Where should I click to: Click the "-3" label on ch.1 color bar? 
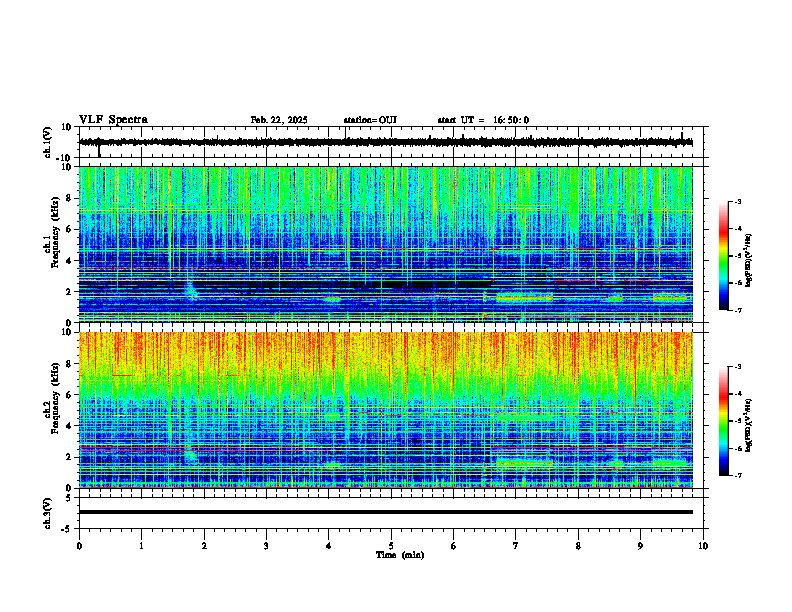[x=738, y=201]
